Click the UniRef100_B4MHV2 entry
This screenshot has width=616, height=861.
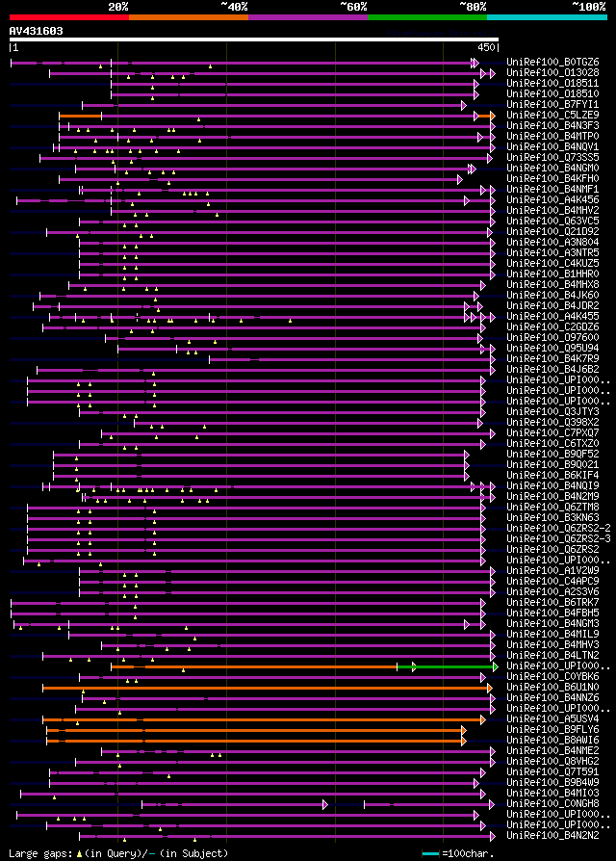(552, 210)
